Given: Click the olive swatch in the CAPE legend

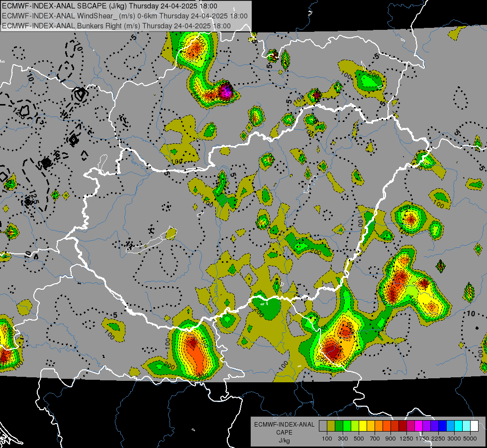Looking at the screenshot, I should pos(331,426).
